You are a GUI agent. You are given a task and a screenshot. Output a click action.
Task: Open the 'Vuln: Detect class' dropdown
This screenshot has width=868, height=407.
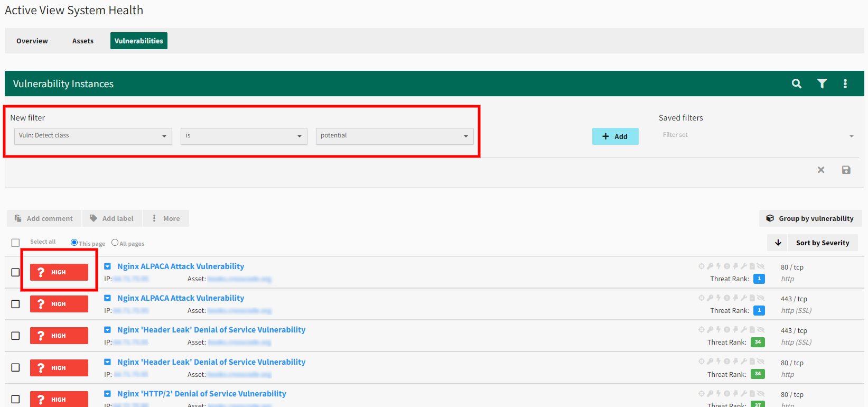(93, 136)
